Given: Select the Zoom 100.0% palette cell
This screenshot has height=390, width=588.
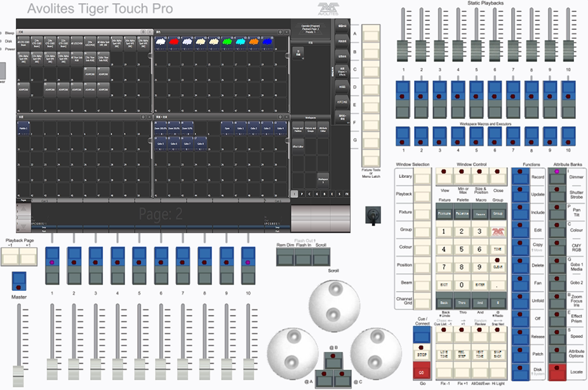Looking at the screenshot, I should tap(161, 128).
